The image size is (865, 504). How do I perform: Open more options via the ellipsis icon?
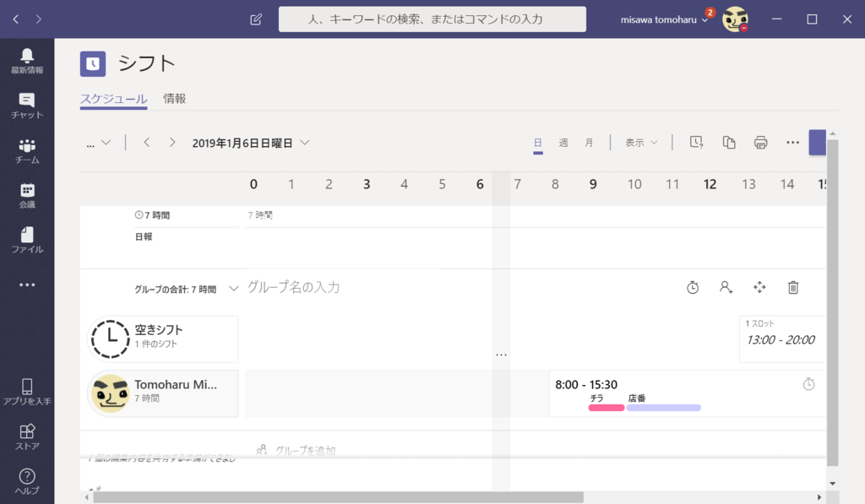[x=792, y=142]
